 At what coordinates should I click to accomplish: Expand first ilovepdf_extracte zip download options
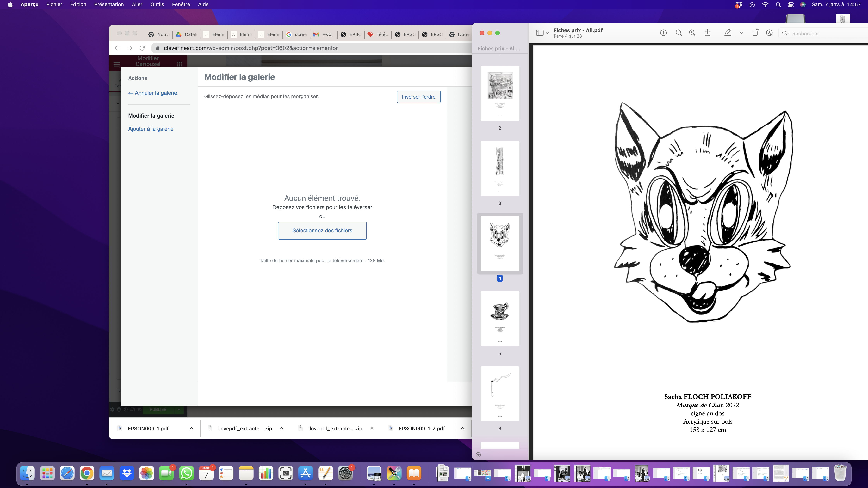[282, 428]
